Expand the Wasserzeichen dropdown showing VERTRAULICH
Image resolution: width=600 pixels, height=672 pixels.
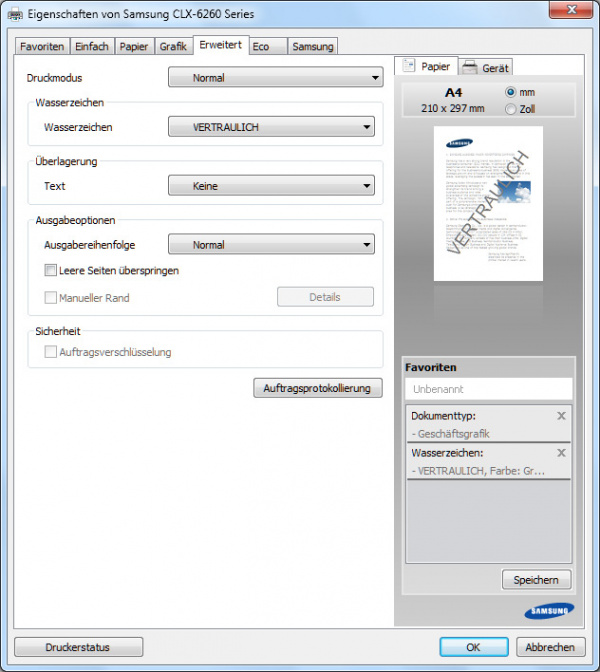[x=270, y=127]
